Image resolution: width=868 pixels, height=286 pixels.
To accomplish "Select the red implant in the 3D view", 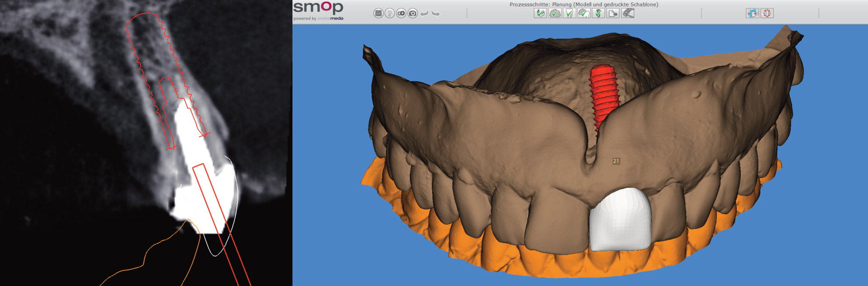I will [x=603, y=91].
